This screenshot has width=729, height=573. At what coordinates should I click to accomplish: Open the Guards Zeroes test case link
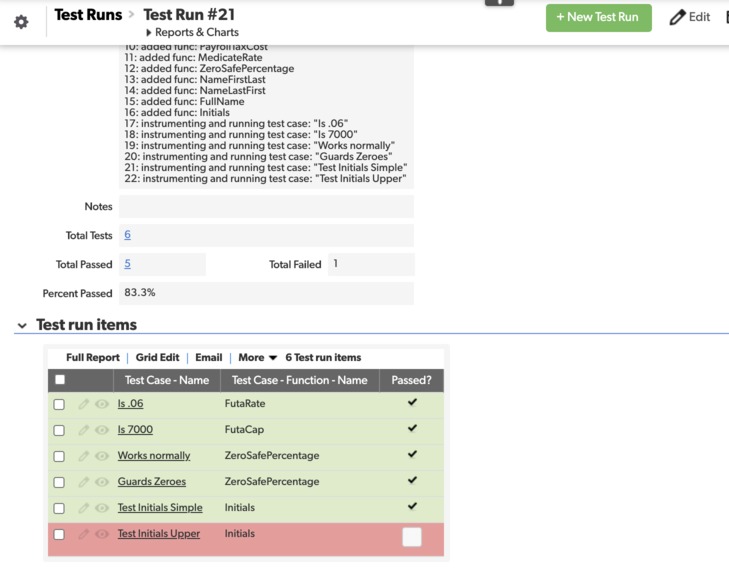pos(152,482)
